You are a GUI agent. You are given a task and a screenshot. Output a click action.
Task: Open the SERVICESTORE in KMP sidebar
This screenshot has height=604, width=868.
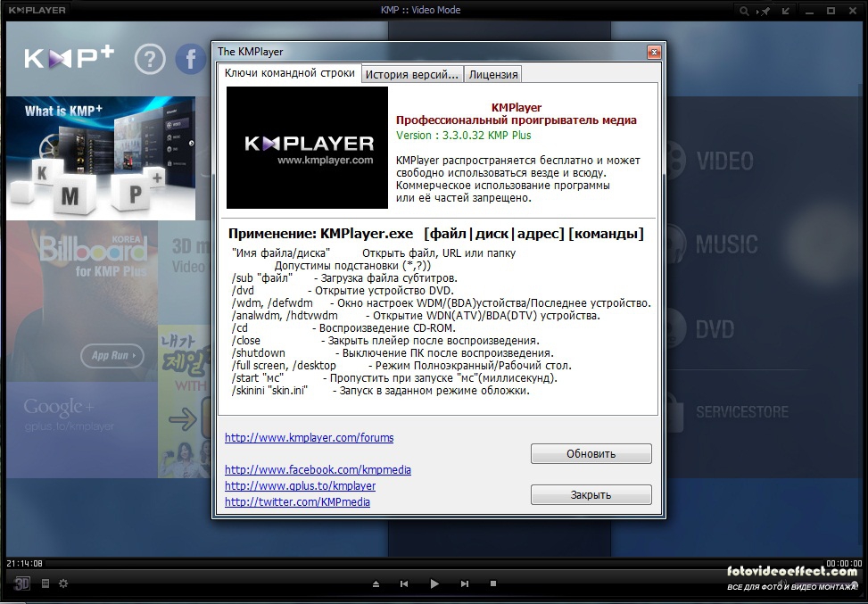(742, 412)
